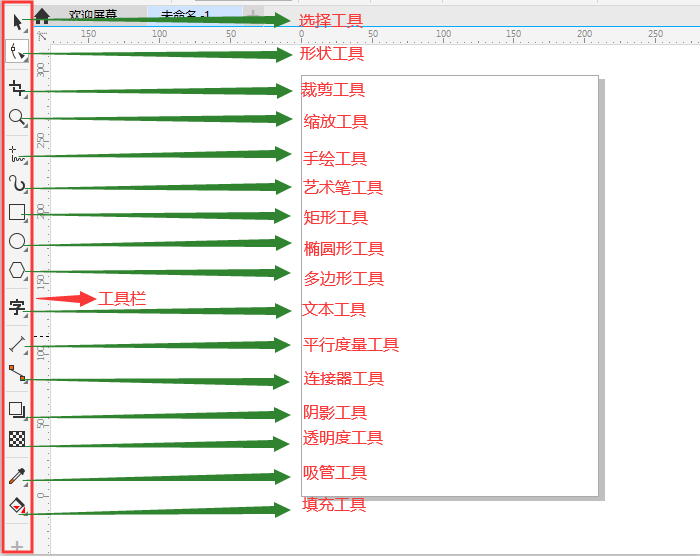Open the quick customize plus button
Viewport: 700px width, 556px height.
point(17,546)
